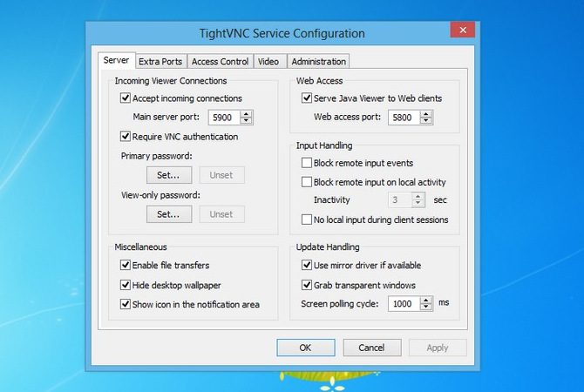584x392 pixels.
Task: Set the Primary password
Action: pyautogui.click(x=169, y=175)
